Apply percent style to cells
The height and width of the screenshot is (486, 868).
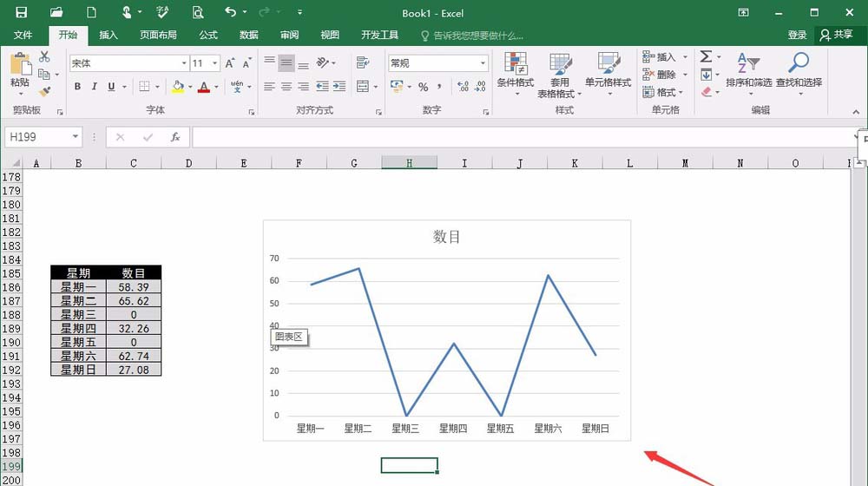(424, 87)
